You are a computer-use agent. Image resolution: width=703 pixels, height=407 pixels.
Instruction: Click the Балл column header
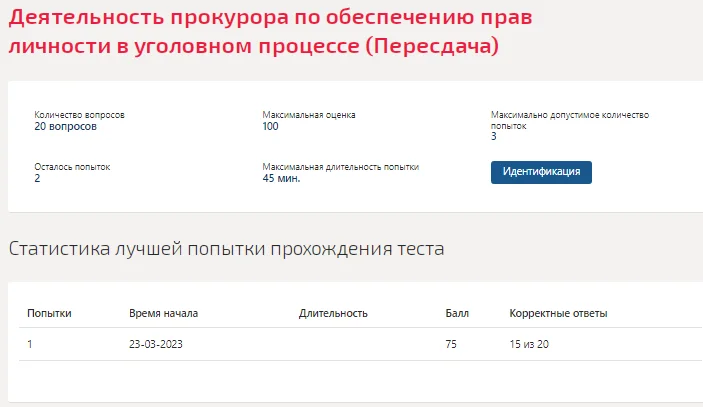point(457,313)
